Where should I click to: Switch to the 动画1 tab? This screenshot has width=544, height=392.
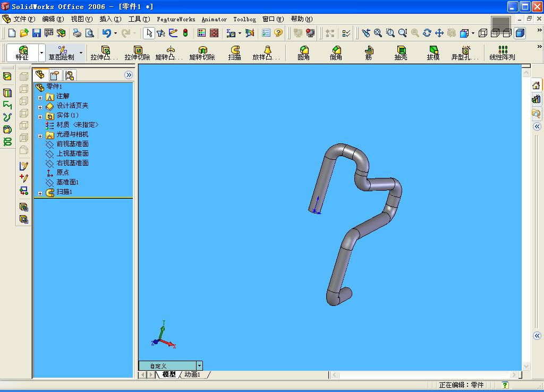click(192, 374)
